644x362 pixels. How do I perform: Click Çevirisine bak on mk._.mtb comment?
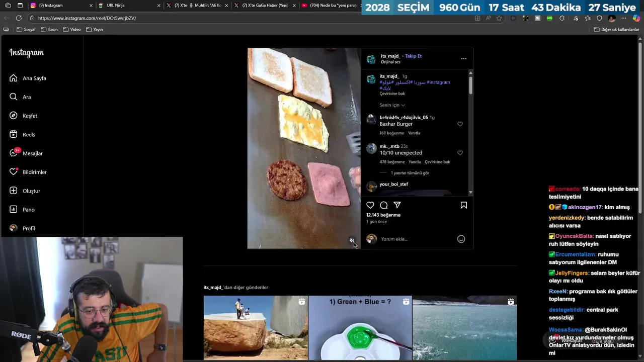pos(437,162)
